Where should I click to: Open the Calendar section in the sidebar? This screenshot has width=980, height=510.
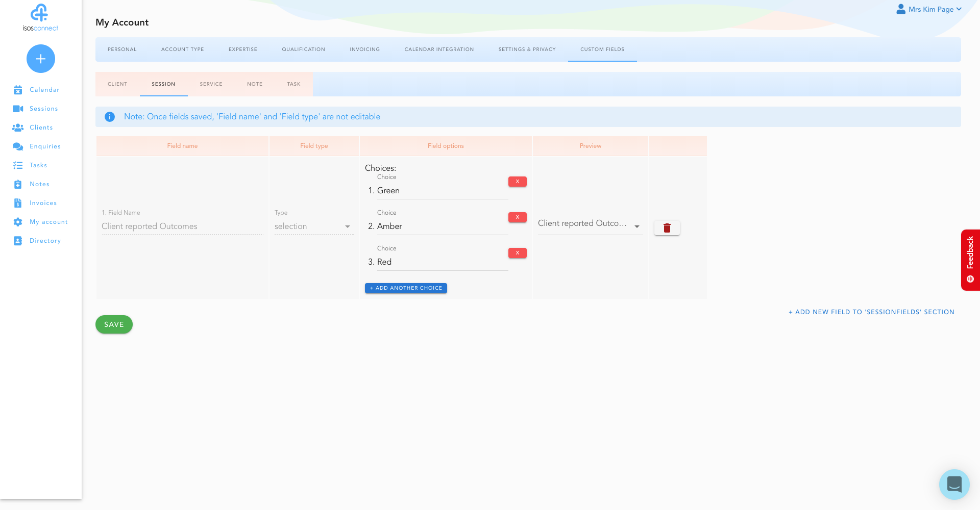[18, 90]
